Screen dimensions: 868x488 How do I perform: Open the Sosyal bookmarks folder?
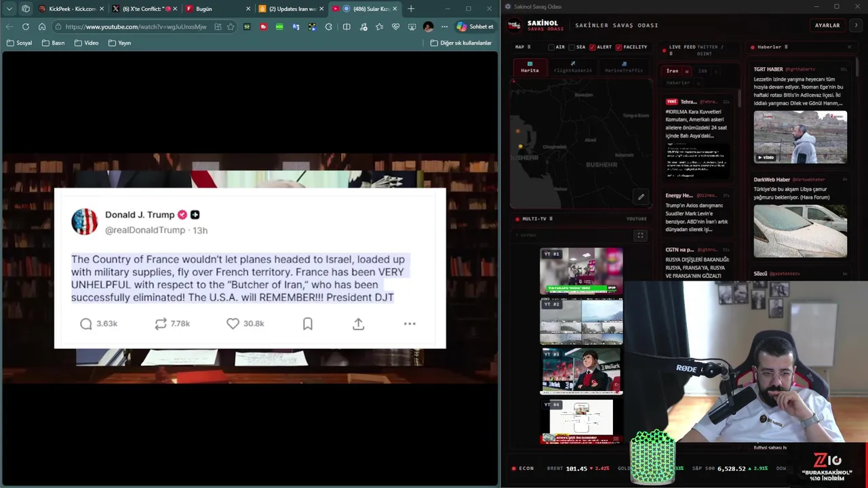[20, 43]
